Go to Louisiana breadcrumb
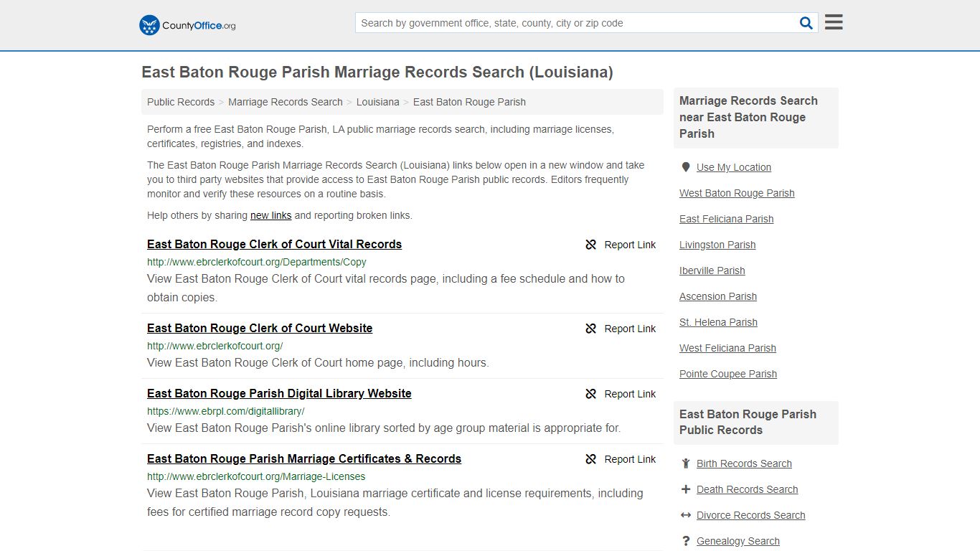This screenshot has width=980, height=551. (378, 102)
